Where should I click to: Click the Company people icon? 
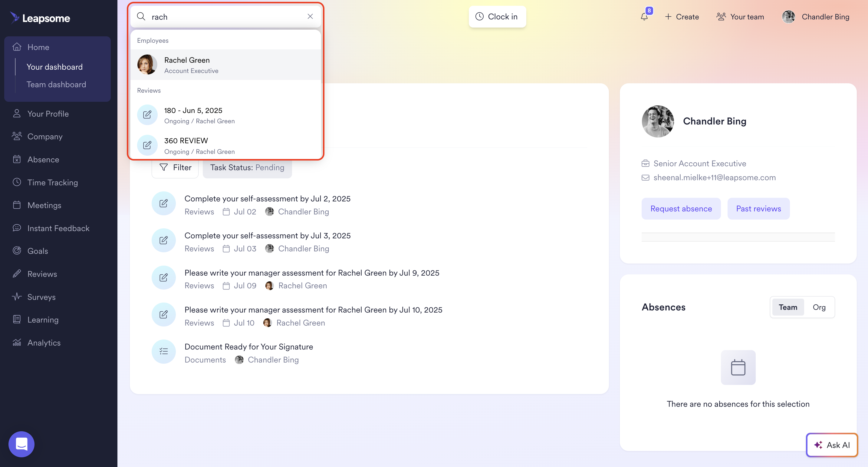coord(17,136)
